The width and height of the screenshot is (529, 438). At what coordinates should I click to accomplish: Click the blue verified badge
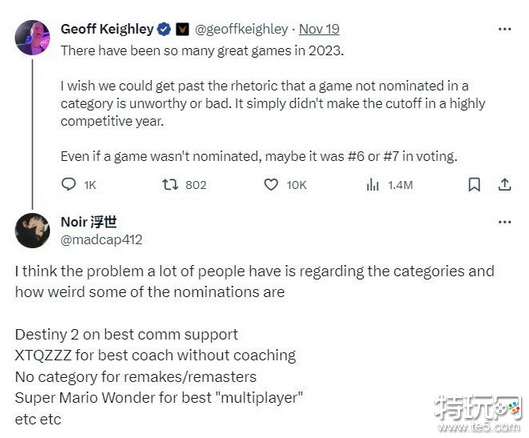tap(164, 29)
